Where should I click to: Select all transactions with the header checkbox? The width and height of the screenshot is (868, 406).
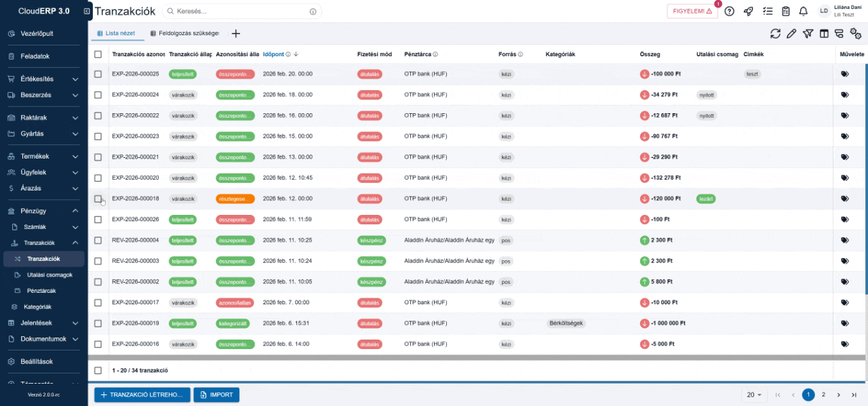[x=98, y=54]
